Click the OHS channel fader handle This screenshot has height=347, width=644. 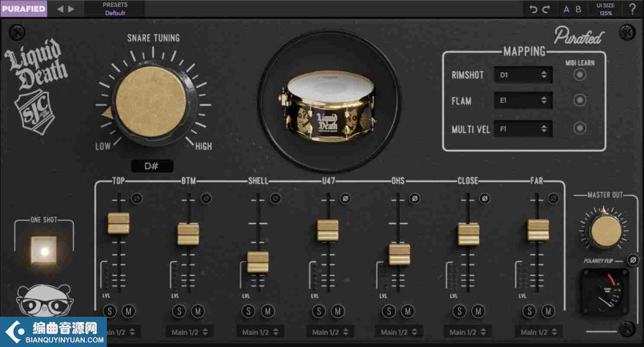click(400, 255)
